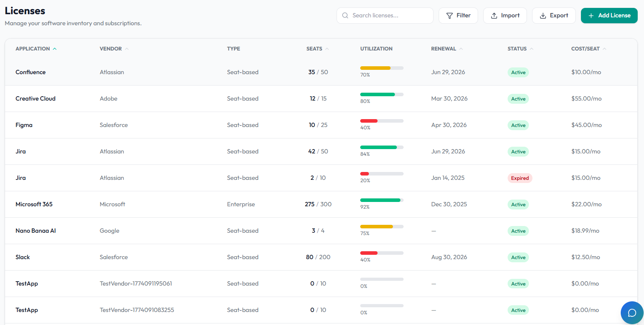Select the Nano Banaa AI application
Image resolution: width=644 pixels, height=325 pixels.
35,231
